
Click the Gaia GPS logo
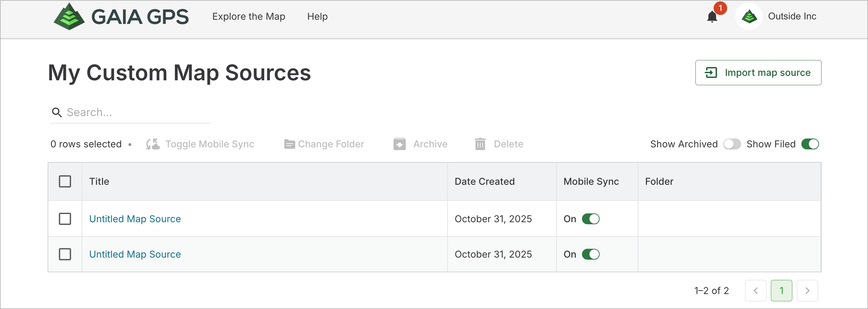pos(121,17)
